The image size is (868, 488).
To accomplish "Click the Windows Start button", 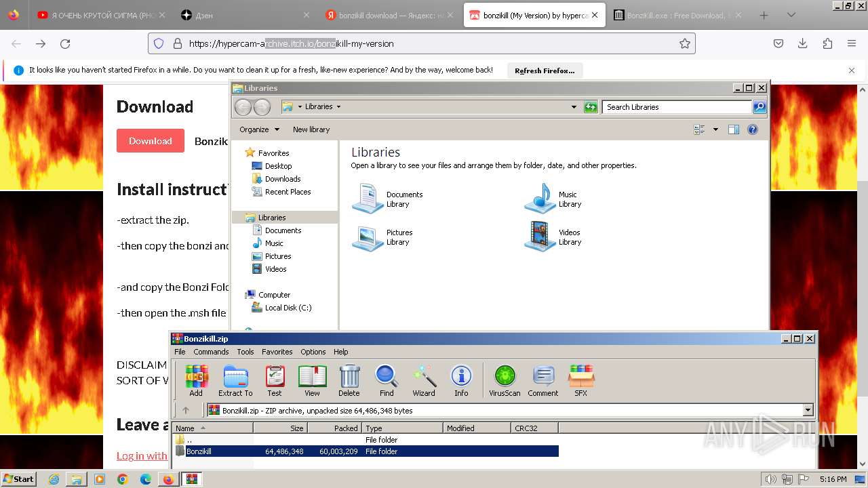I will [18, 479].
